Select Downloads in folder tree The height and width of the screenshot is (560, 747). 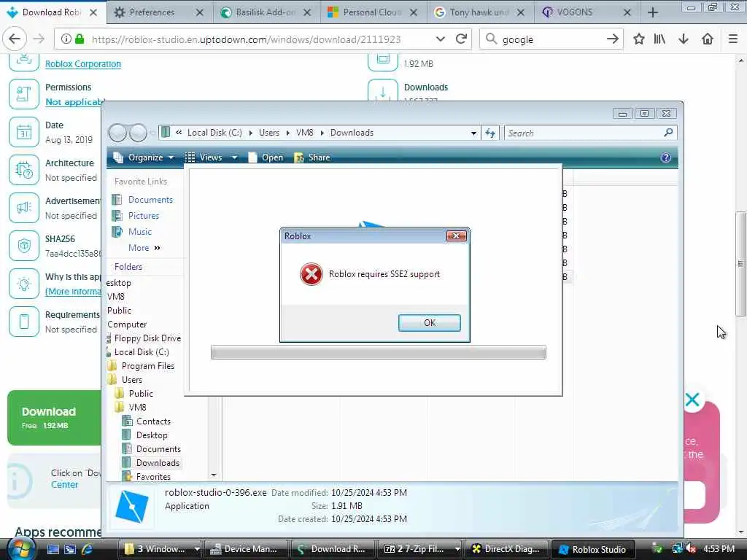click(158, 462)
